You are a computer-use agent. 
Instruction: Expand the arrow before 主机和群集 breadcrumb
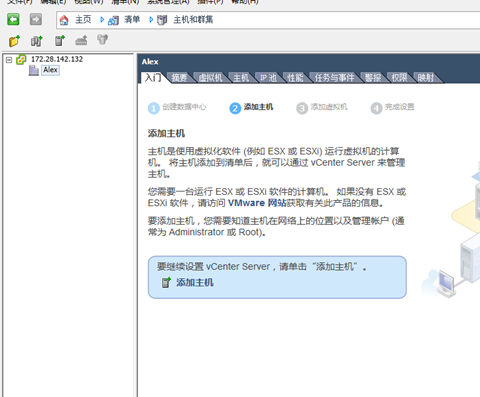click(x=151, y=20)
